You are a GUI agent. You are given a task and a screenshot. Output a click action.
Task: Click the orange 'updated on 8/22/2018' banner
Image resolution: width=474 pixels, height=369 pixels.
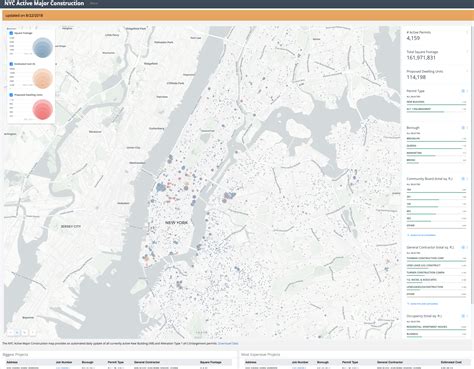pos(237,16)
